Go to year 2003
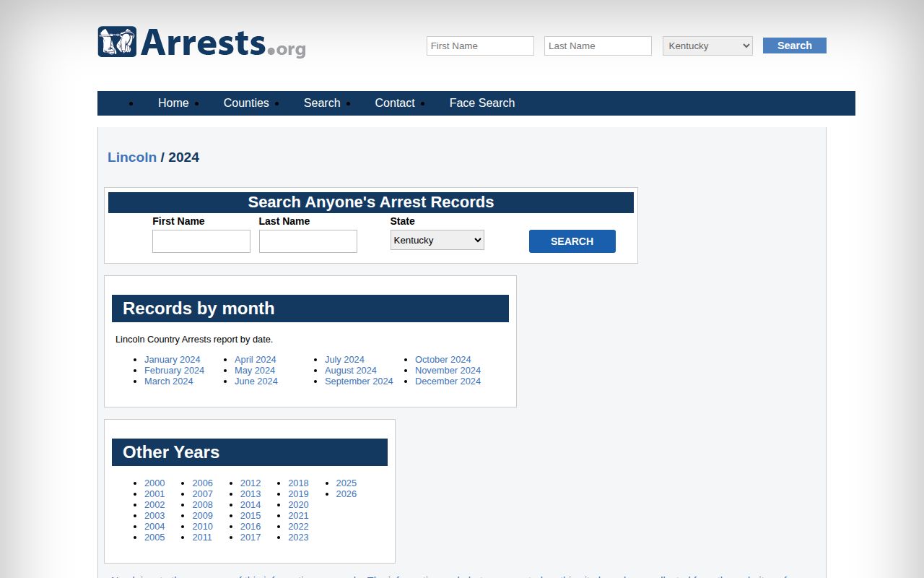The height and width of the screenshot is (578, 924). [154, 515]
